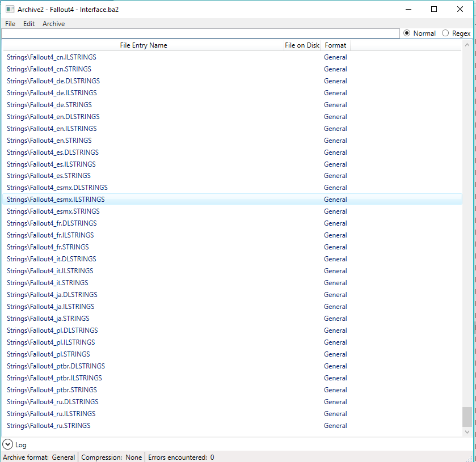476x462 pixels.
Task: Select Strings\Fallout4_ja.ILSTRINGS entry
Action: pos(232,306)
